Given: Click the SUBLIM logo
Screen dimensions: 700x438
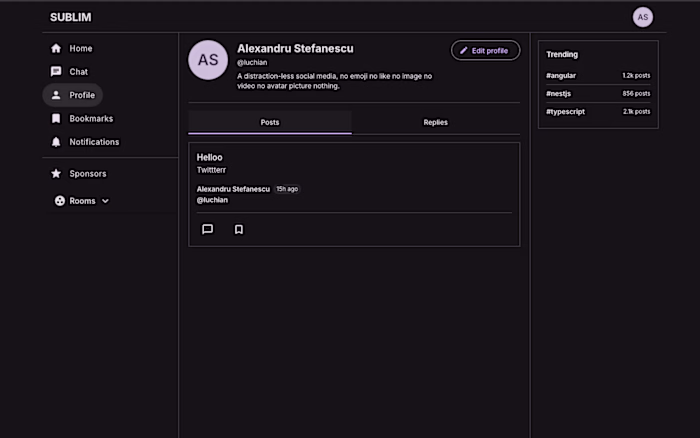Looking at the screenshot, I should coord(71,17).
